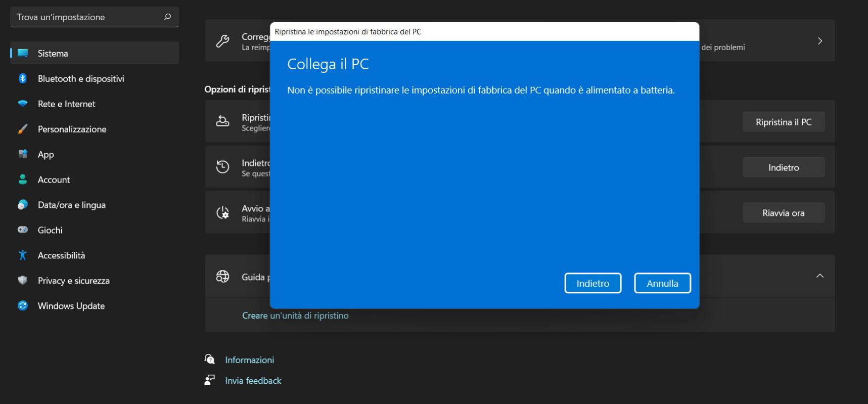Click the Windows Update sync icon
Image resolution: width=868 pixels, height=404 pixels.
pos(23,305)
